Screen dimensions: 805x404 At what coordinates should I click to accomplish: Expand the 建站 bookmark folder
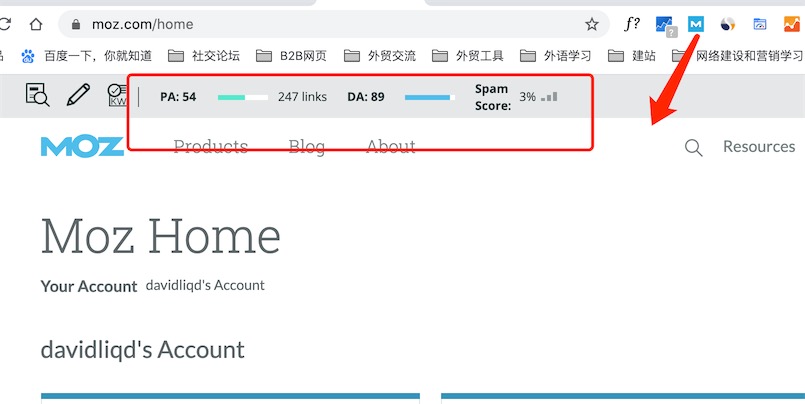click(631, 56)
